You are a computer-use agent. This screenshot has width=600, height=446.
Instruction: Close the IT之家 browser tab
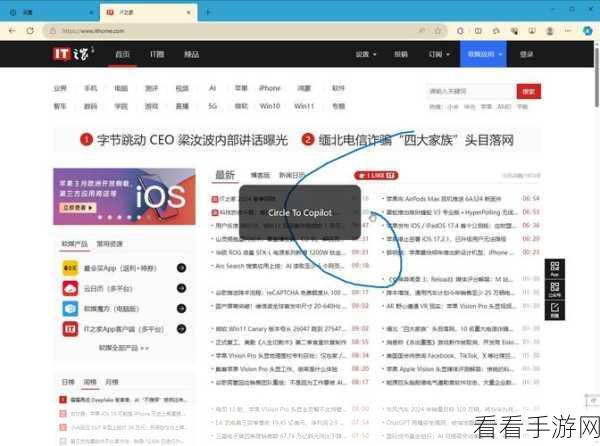(x=189, y=13)
